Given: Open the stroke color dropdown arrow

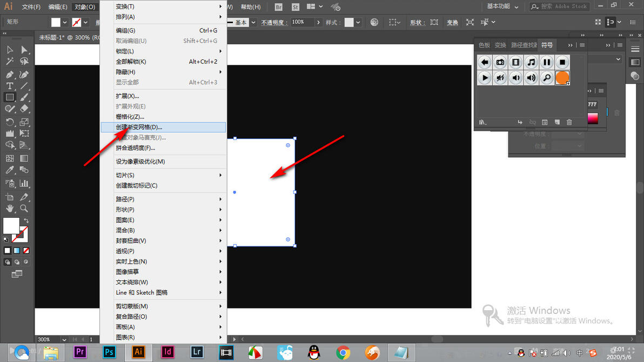Looking at the screenshot, I should [x=86, y=23].
